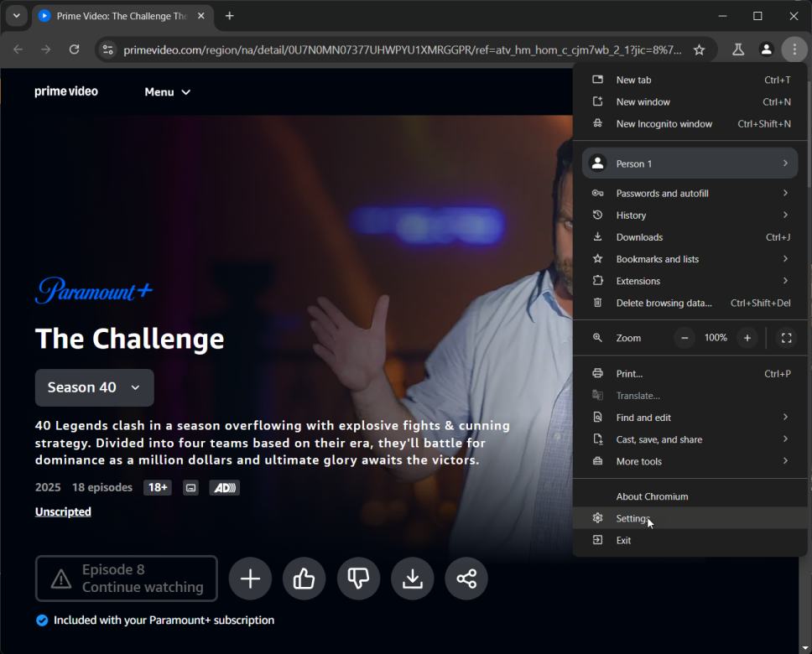Viewport: 812px width, 654px height.
Task: Click the three-dot Chromium menu button
Action: 794,49
